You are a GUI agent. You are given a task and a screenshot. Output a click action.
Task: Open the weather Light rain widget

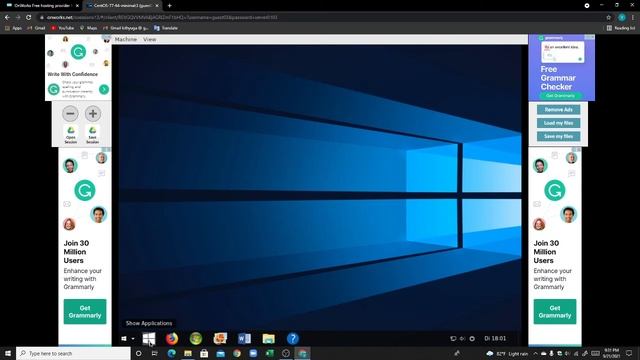coord(507,353)
